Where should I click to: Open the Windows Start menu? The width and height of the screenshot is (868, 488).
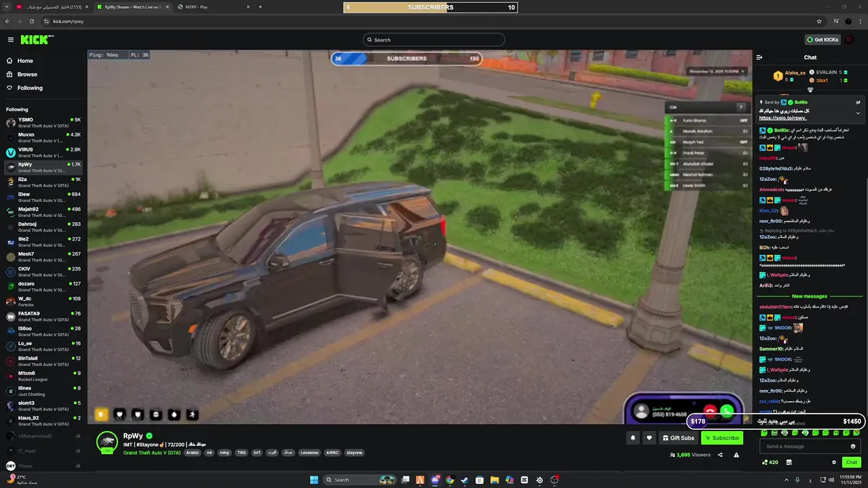(314, 480)
